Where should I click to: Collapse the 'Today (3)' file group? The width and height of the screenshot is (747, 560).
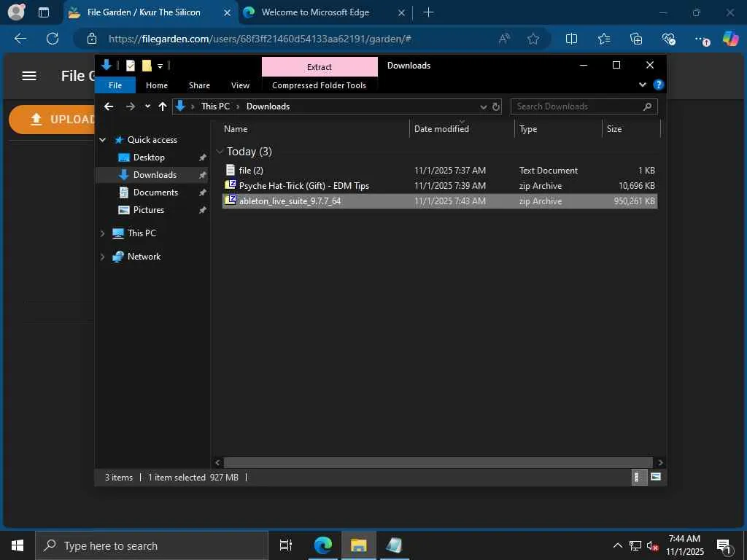pyautogui.click(x=220, y=152)
